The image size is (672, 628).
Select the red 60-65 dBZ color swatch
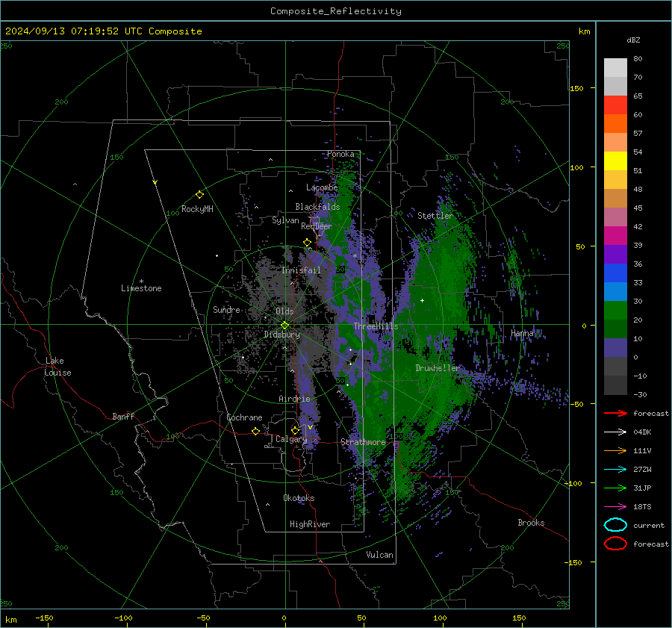615,105
